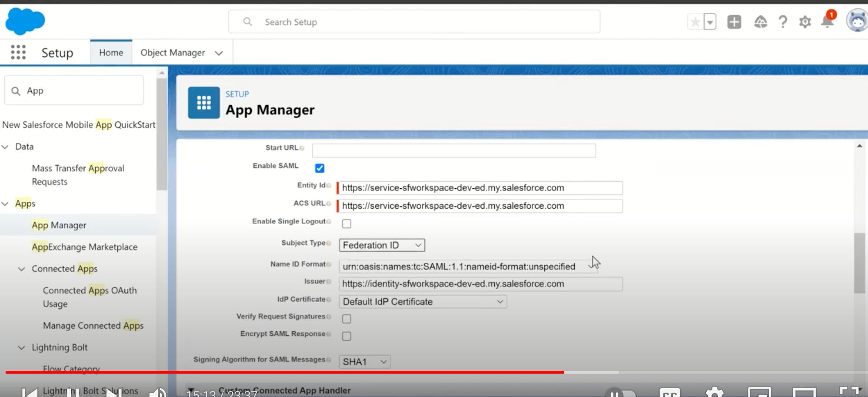This screenshot has width=868, height=397.
Task: Open the notifications bell
Action: coord(827,21)
